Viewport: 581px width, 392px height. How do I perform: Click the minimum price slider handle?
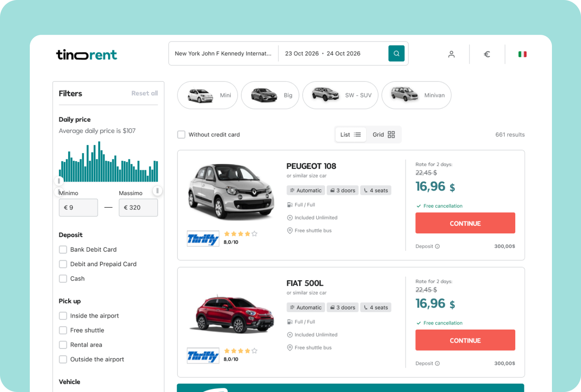(x=59, y=181)
